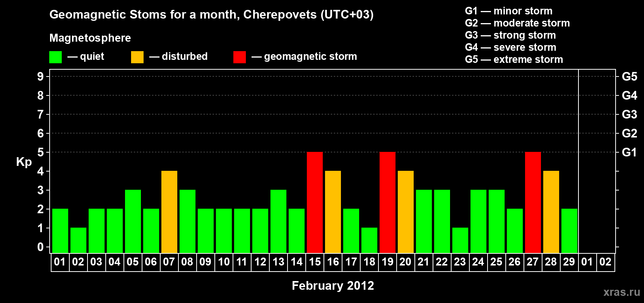This screenshot has width=644, height=303.
Task: Click the green bar for February 01
Action: click(x=60, y=231)
